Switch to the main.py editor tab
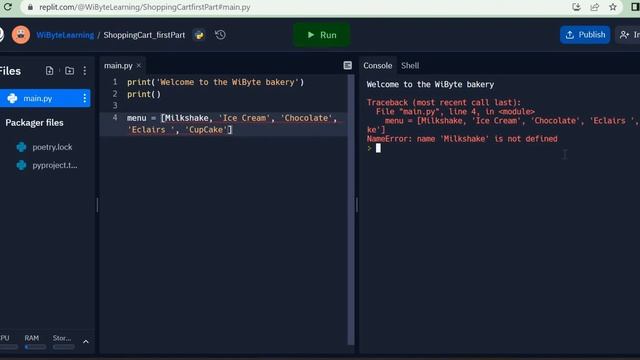 [118, 66]
